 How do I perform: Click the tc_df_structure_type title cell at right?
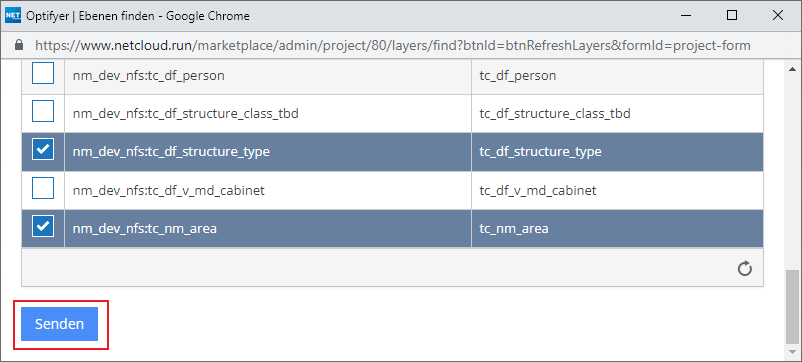617,152
